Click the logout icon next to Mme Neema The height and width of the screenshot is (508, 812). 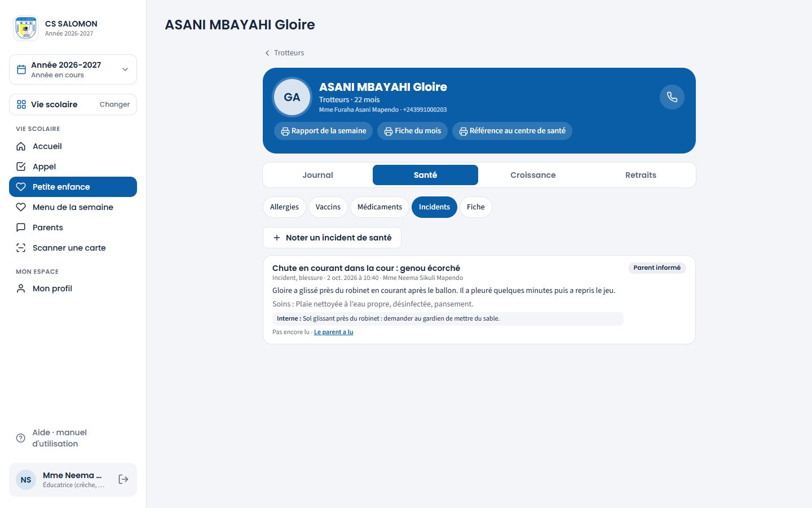click(123, 479)
